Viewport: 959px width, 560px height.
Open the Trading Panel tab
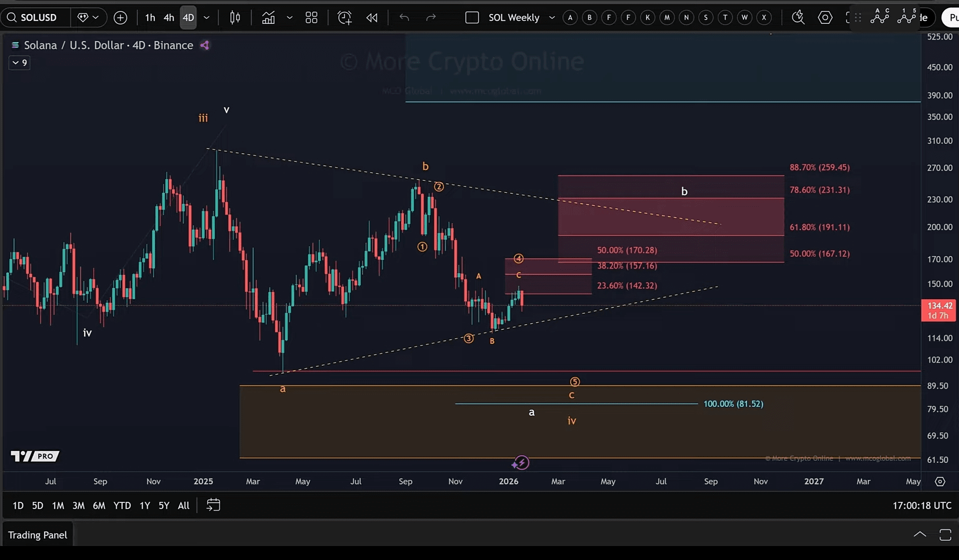pos(37,535)
